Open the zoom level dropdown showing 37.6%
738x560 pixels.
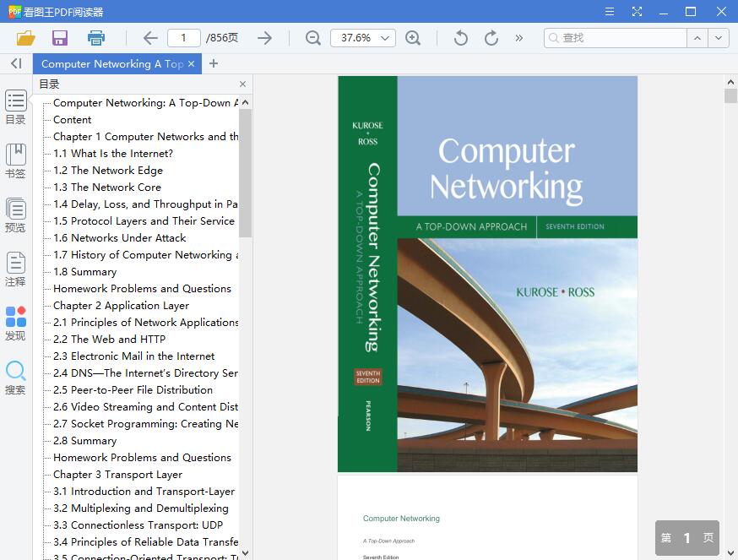point(363,38)
